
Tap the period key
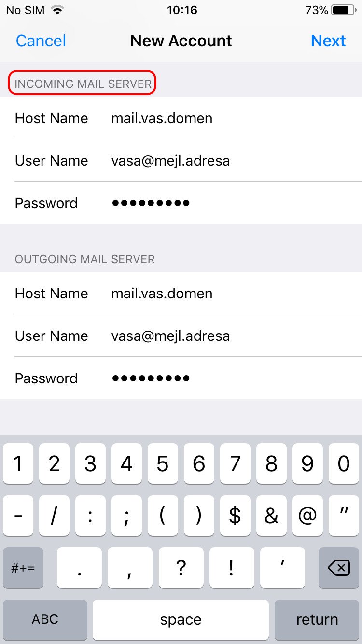pos(79,568)
